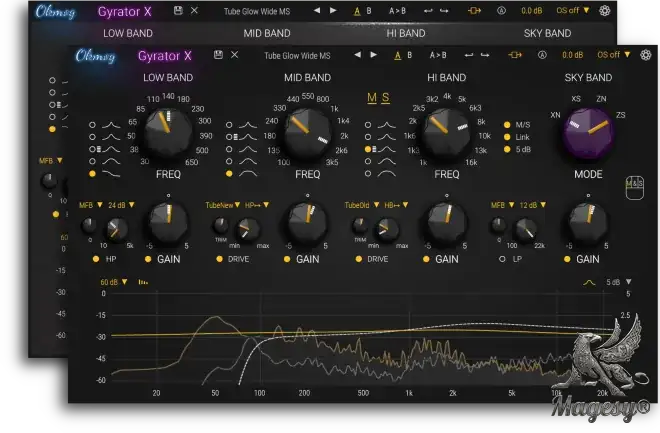Screen dimensions: 660x433
Task: Copy A > B in the front window
Action: point(438,55)
